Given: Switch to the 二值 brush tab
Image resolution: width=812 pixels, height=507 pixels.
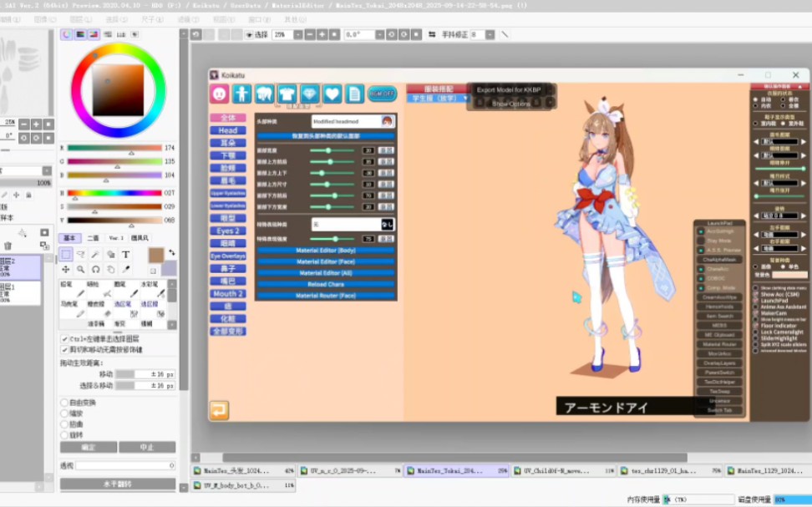Looking at the screenshot, I should (x=94, y=238).
